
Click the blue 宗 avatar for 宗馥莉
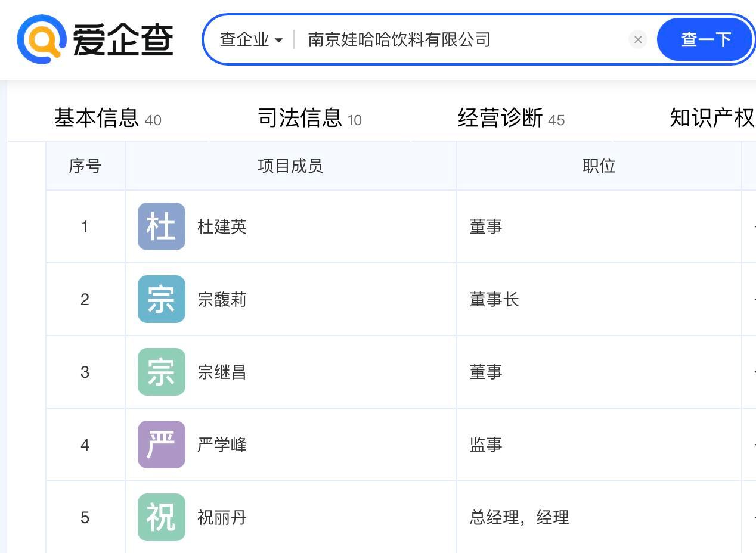[162, 299]
